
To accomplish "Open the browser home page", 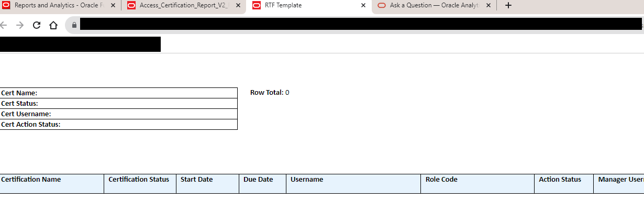I will (53, 25).
